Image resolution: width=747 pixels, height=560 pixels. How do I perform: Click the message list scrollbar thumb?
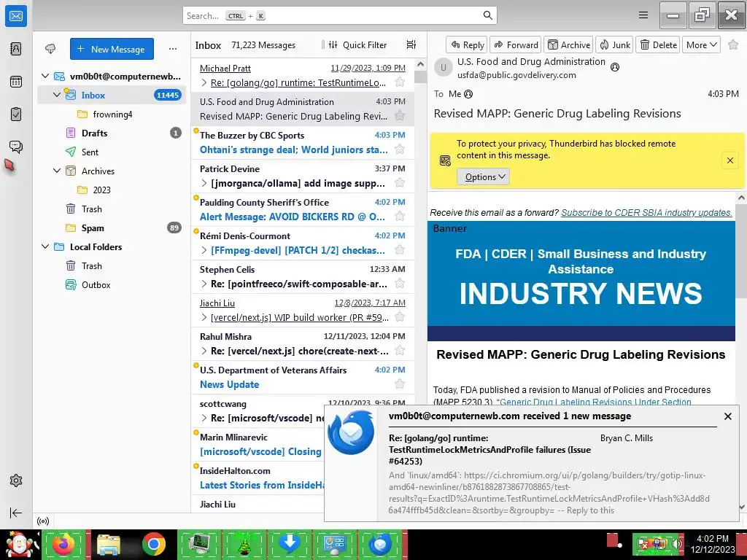click(420, 77)
